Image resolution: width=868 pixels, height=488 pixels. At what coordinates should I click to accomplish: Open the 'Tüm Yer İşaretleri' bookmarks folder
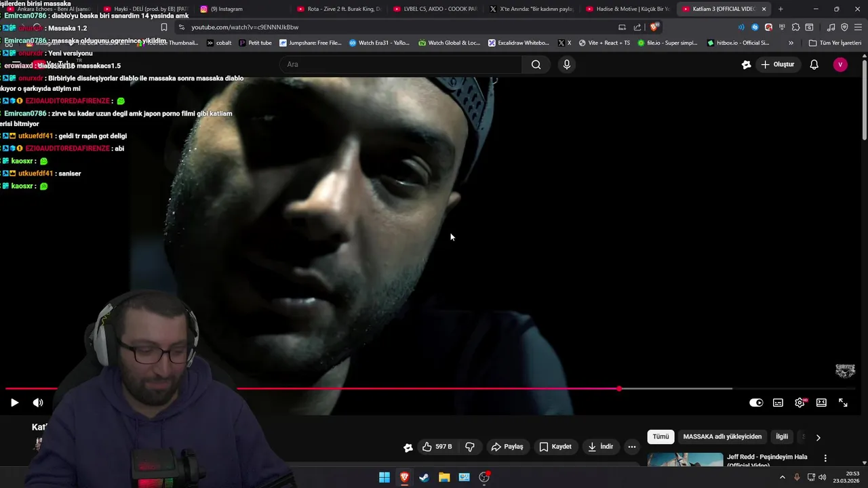(x=835, y=43)
